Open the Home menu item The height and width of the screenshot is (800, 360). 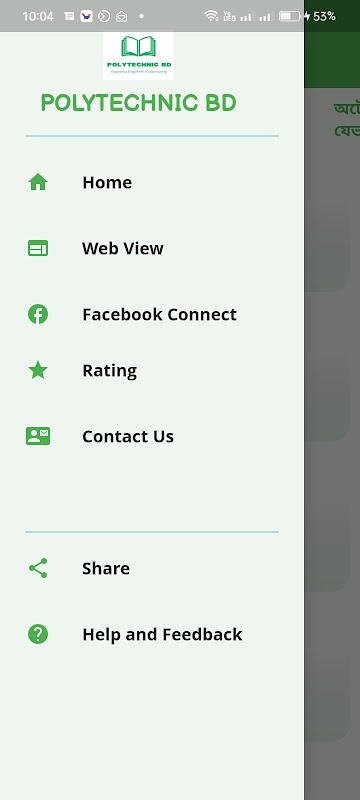[152, 182]
